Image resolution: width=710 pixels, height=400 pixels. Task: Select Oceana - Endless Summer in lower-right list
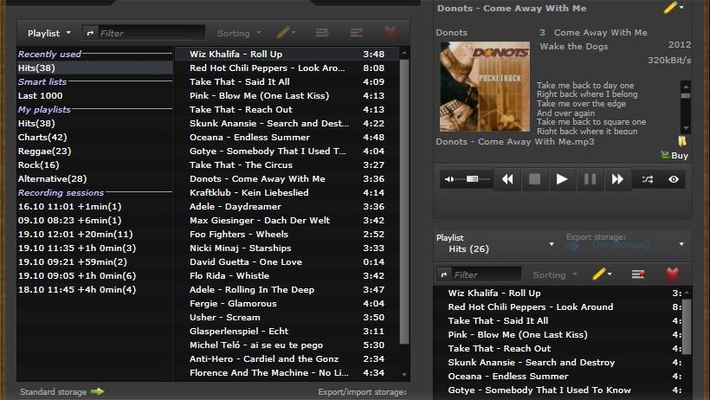pyautogui.click(x=558, y=376)
